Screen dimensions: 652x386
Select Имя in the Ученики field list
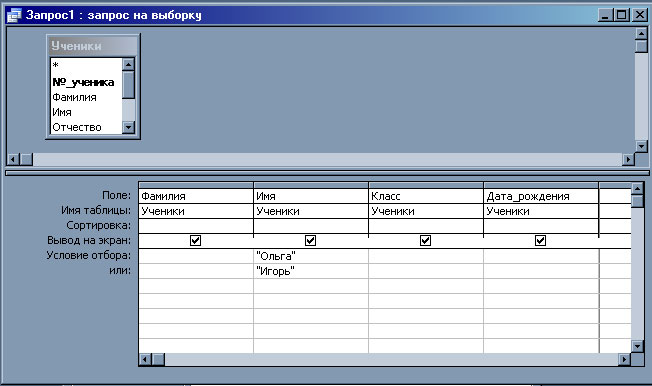point(86,112)
